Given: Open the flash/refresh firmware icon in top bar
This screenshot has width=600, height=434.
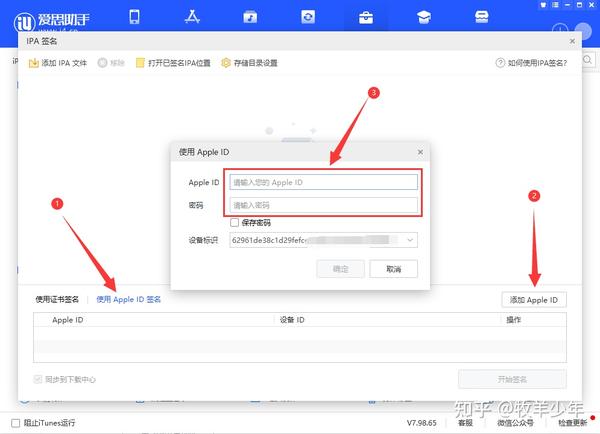Looking at the screenshot, I should pos(308,17).
